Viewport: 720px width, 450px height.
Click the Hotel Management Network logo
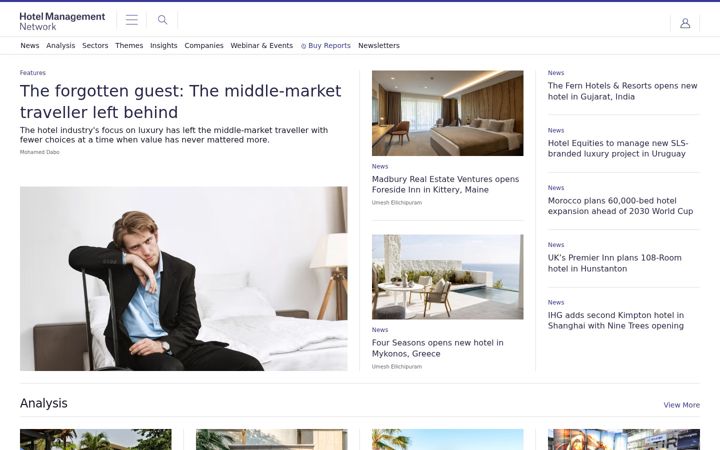coord(62,21)
